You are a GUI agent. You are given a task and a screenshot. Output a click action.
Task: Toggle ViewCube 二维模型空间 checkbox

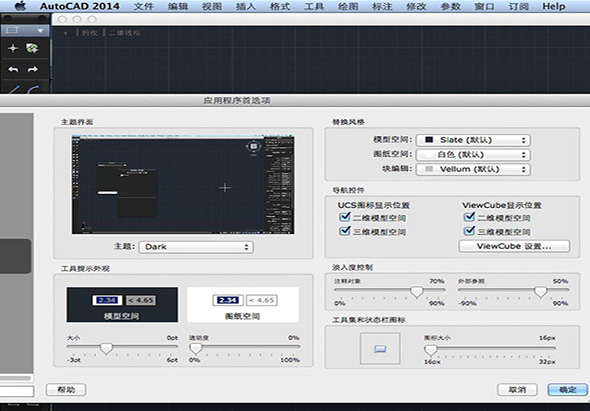coord(469,217)
